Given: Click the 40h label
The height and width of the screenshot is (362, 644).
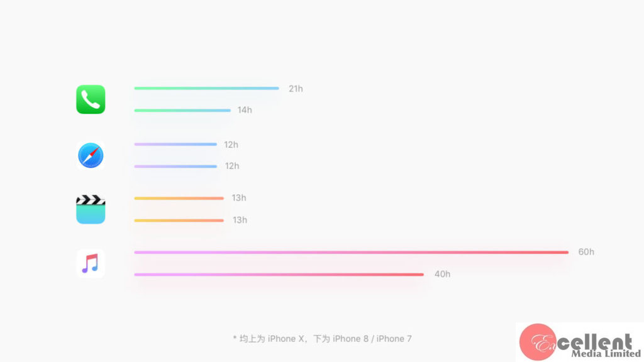Looking at the screenshot, I should (442, 274).
